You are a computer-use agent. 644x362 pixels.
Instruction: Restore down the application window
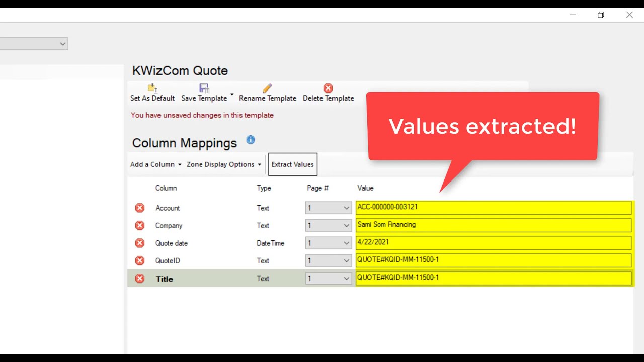point(601,15)
